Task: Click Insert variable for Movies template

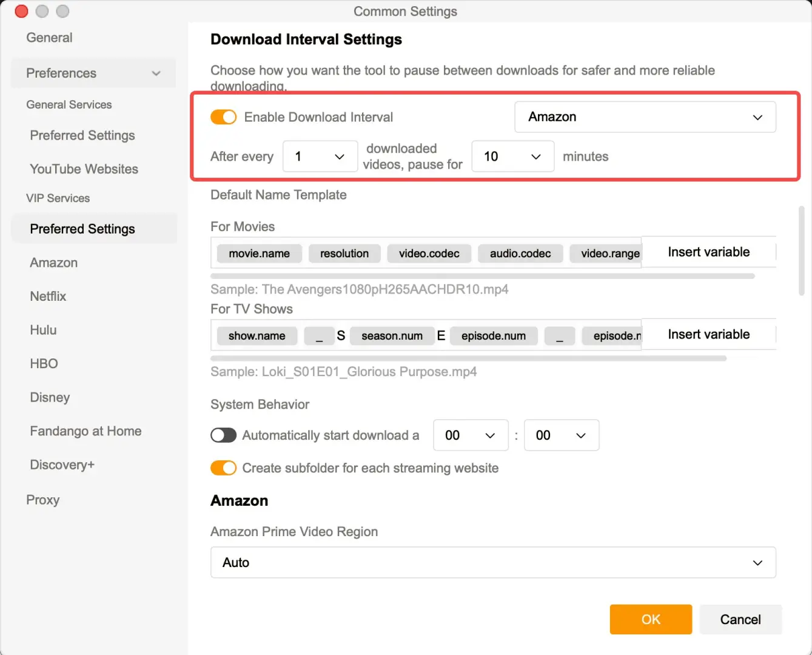Action: pos(708,252)
